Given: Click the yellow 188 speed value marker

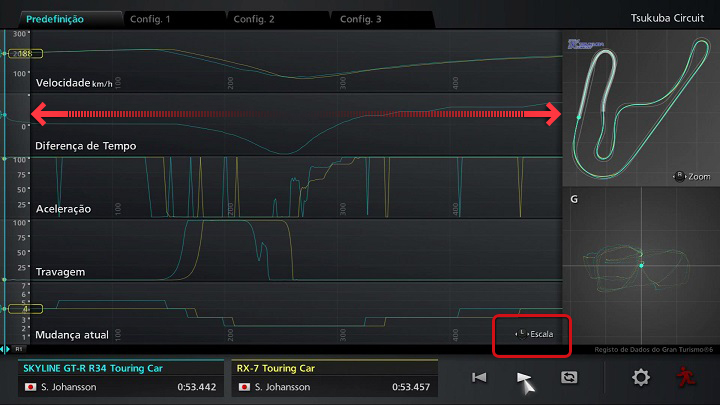Looking at the screenshot, I should [20, 53].
